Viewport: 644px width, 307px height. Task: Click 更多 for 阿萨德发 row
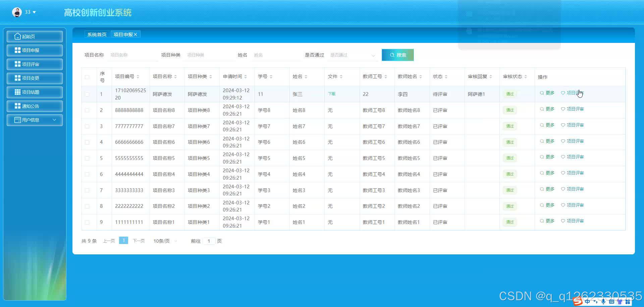(x=547, y=93)
